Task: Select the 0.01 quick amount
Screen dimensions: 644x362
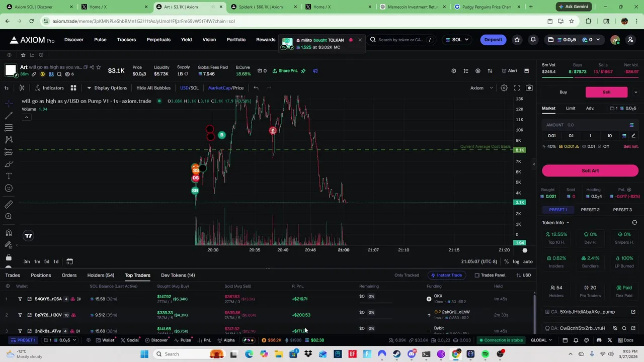Action: pyautogui.click(x=552, y=136)
